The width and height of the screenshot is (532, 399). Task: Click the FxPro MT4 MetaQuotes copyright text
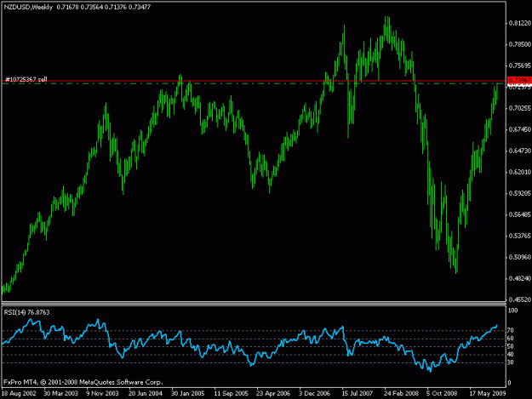tap(83, 382)
